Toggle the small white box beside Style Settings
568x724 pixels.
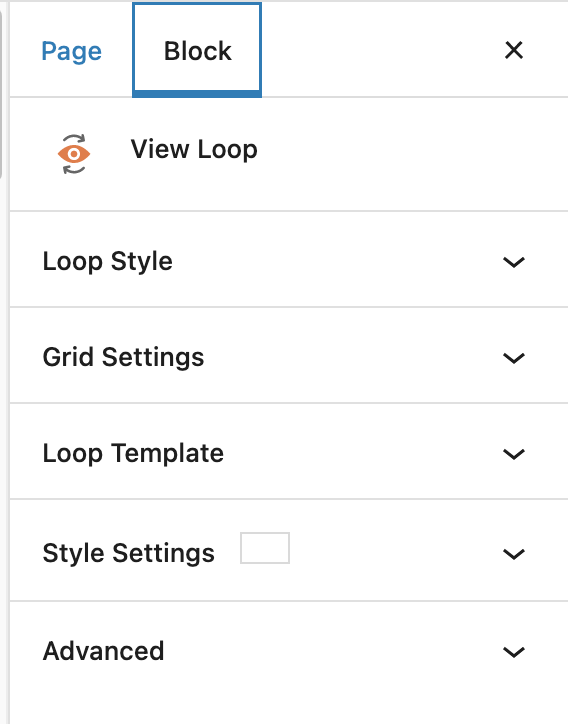[x=265, y=548]
